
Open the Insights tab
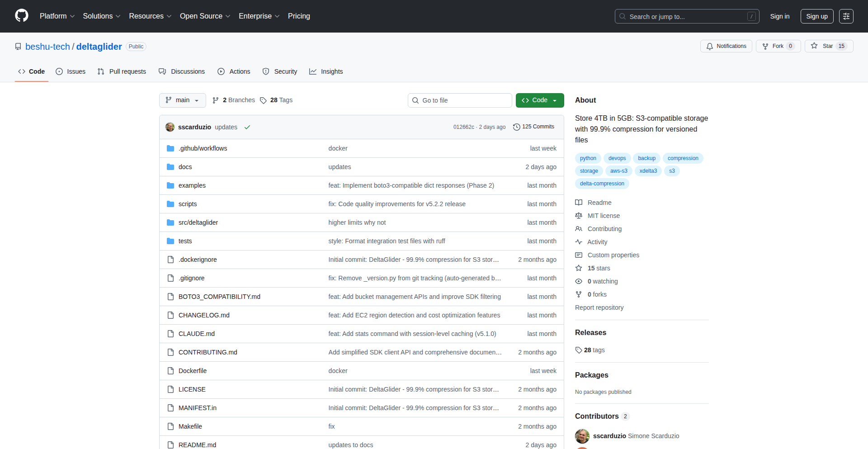[x=326, y=71]
